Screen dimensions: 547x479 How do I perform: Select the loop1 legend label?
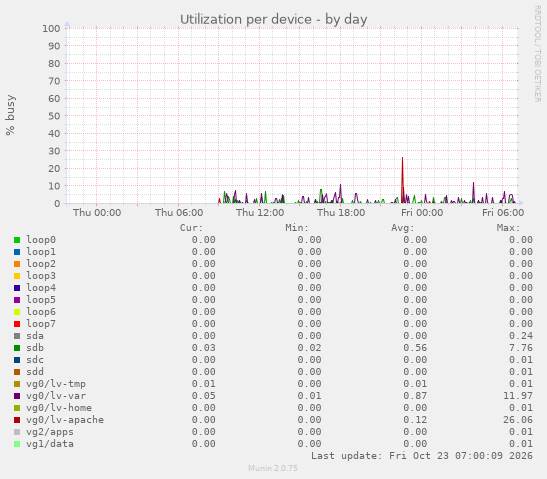pyautogui.click(x=41, y=252)
